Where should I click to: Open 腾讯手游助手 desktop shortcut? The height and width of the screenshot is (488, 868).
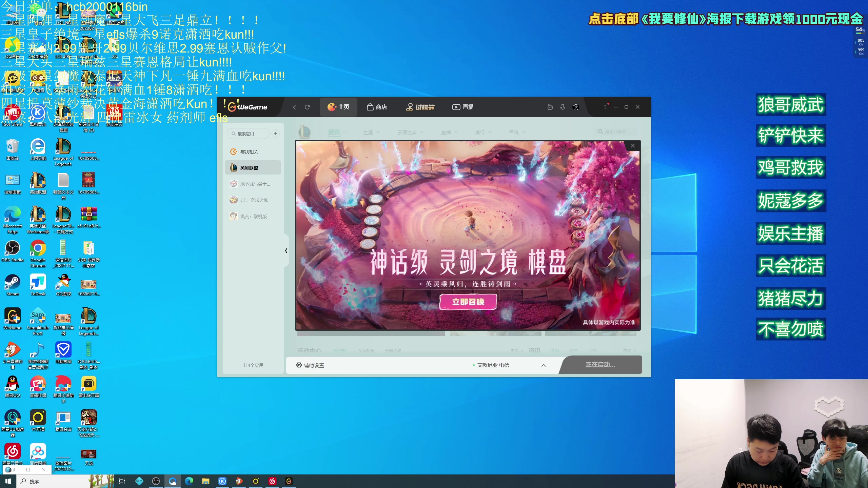point(63,390)
